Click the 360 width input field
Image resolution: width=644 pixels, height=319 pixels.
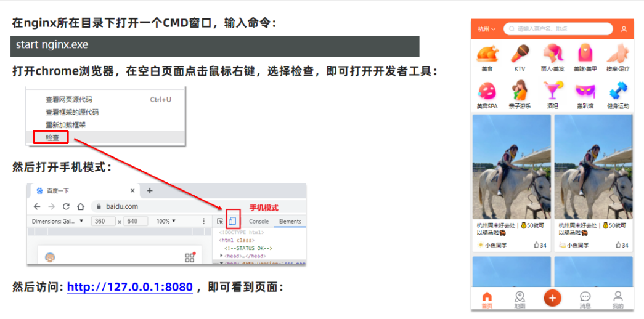point(103,221)
